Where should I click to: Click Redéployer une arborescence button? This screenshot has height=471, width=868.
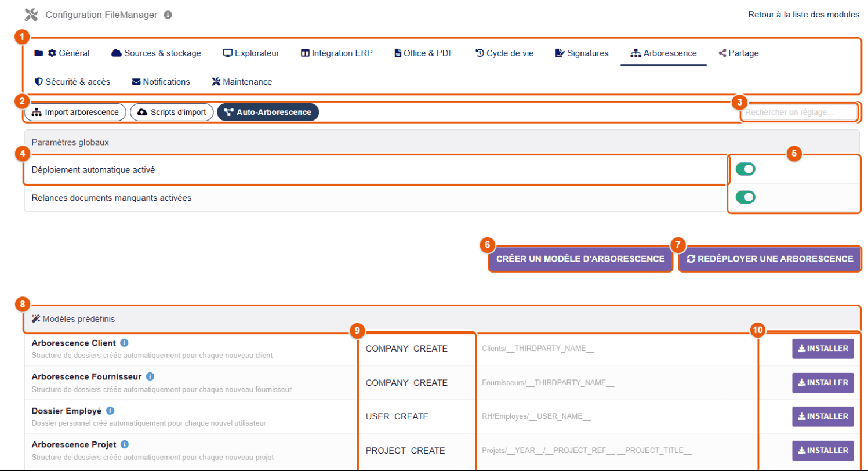click(x=769, y=259)
